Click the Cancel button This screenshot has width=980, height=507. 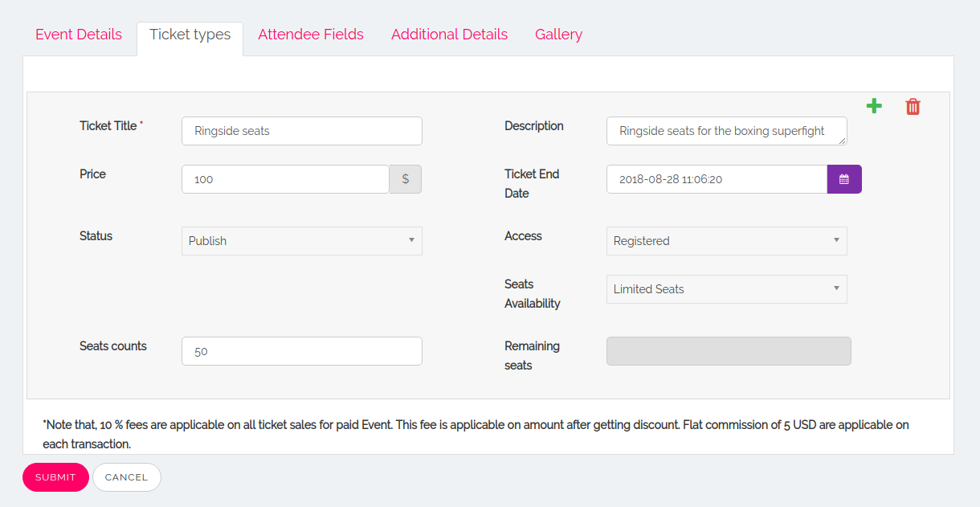click(127, 477)
